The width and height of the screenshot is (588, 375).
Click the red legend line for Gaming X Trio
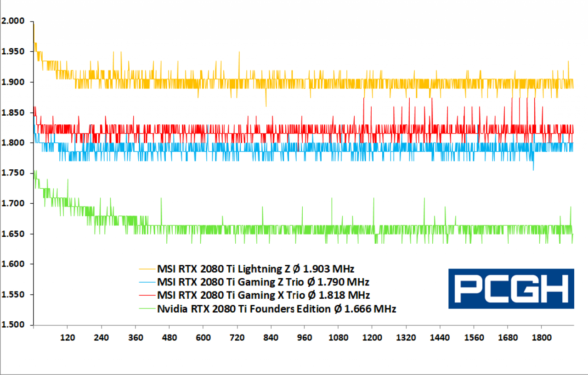click(x=147, y=295)
